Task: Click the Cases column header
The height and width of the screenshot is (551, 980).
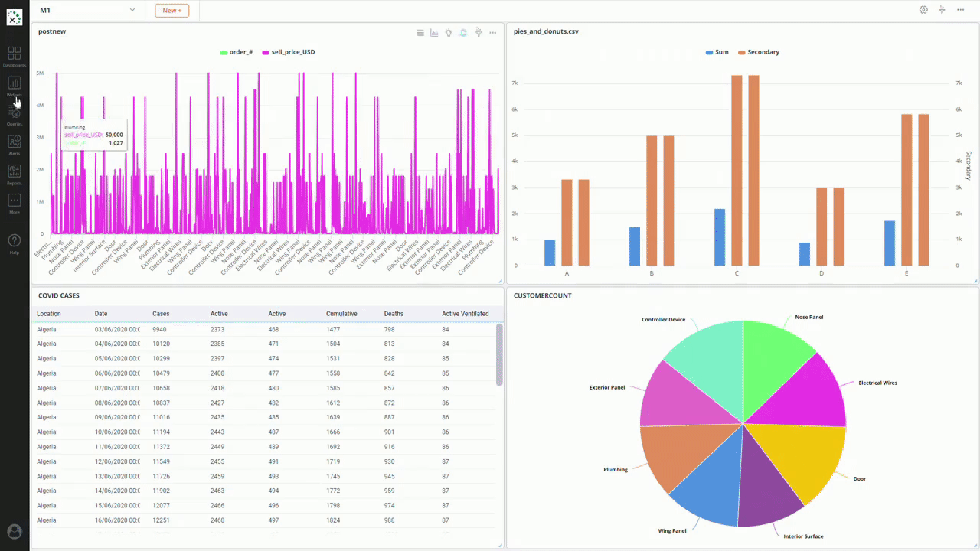Action: click(161, 314)
